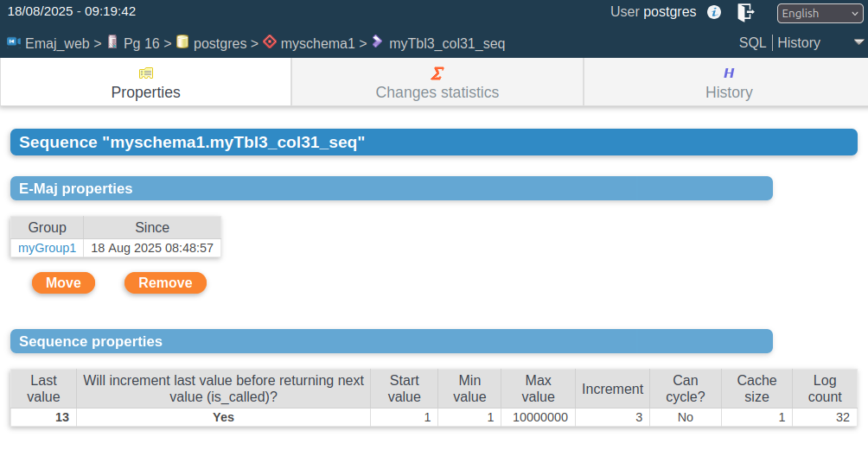Select the max value cell 10000000

click(x=538, y=417)
